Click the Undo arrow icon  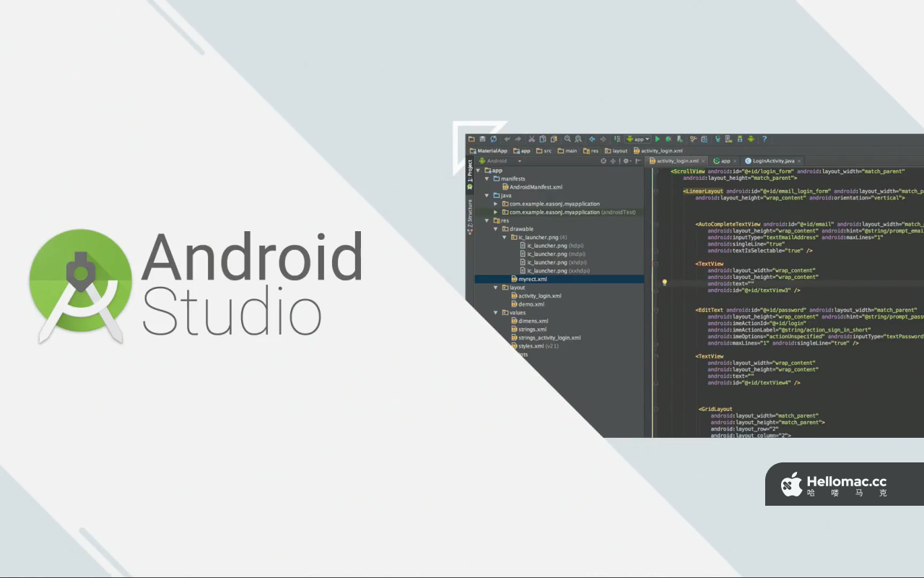pyautogui.click(x=507, y=139)
